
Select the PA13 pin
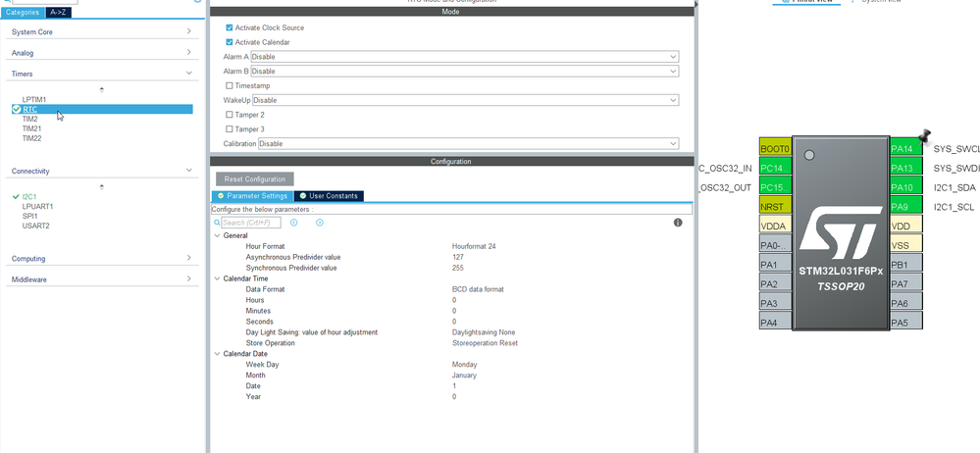[905, 168]
